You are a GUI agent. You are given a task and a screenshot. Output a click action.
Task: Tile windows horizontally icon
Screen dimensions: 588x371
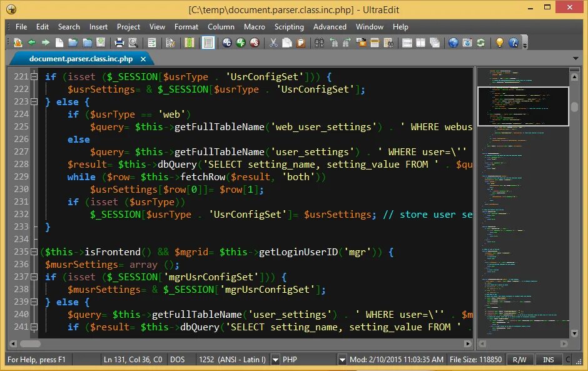407,43
